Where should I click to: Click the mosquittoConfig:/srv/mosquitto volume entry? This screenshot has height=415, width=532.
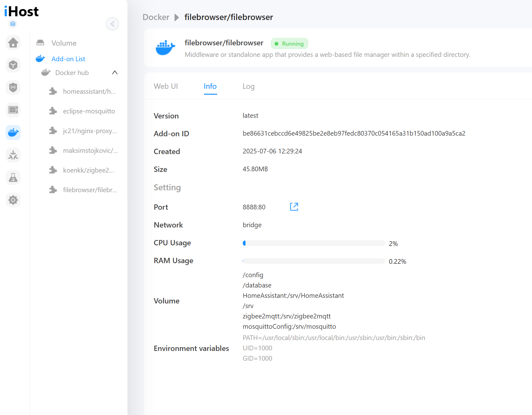[x=289, y=327]
